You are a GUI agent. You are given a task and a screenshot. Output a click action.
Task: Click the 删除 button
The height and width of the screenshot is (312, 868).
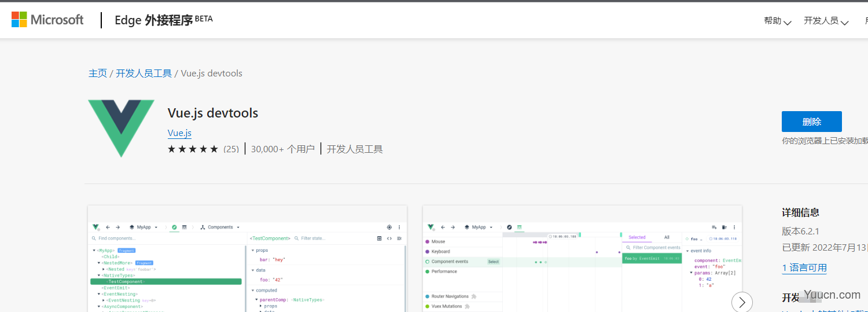click(x=811, y=122)
